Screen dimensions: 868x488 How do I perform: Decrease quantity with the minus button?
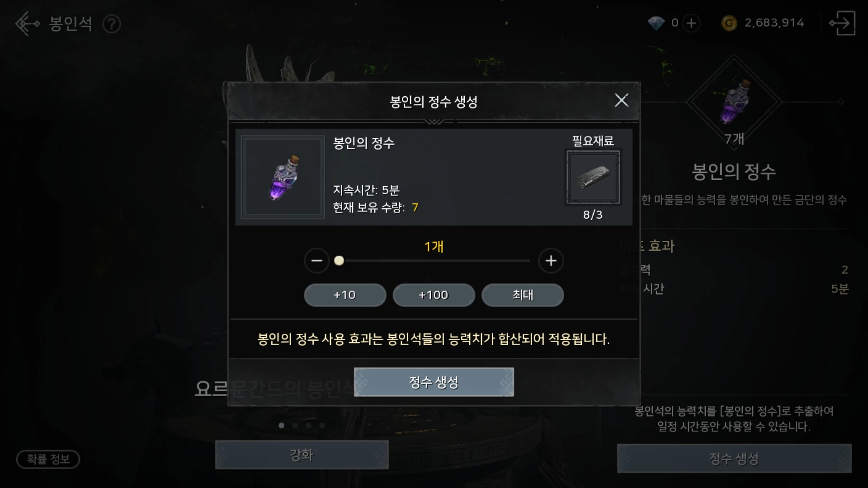click(x=317, y=261)
